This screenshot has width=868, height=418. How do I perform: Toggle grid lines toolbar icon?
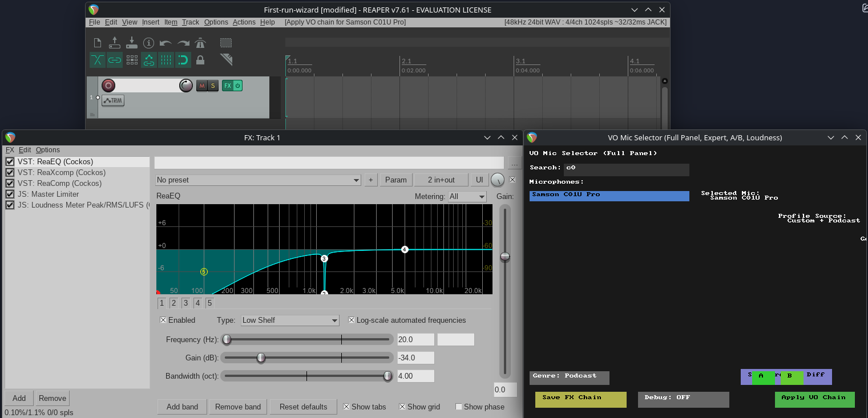click(166, 60)
